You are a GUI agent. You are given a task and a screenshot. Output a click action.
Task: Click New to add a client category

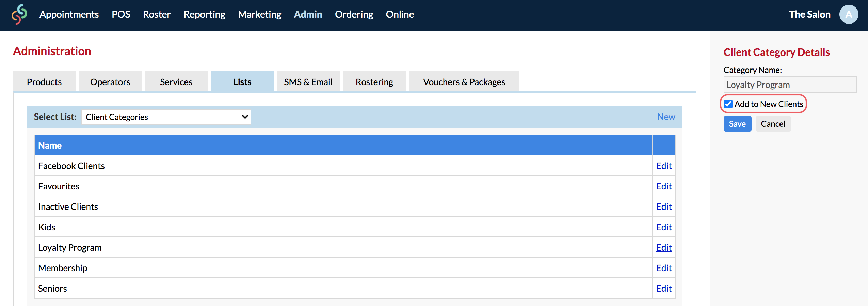[666, 117]
